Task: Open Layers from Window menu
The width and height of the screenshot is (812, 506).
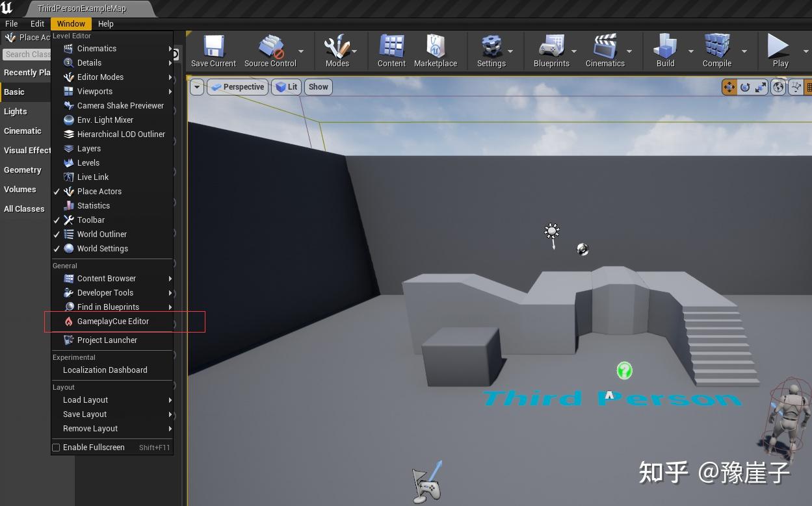Action: pyautogui.click(x=112, y=149)
